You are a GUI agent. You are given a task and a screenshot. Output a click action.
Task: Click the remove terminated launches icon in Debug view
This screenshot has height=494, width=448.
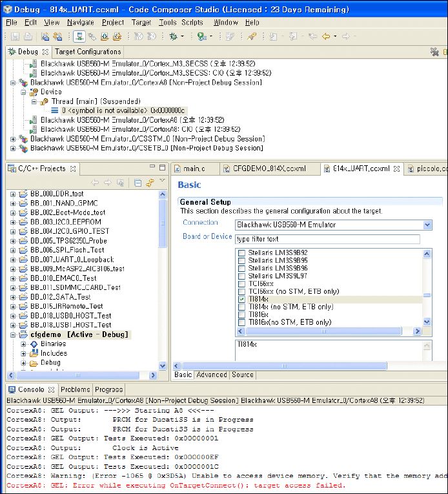point(435,52)
